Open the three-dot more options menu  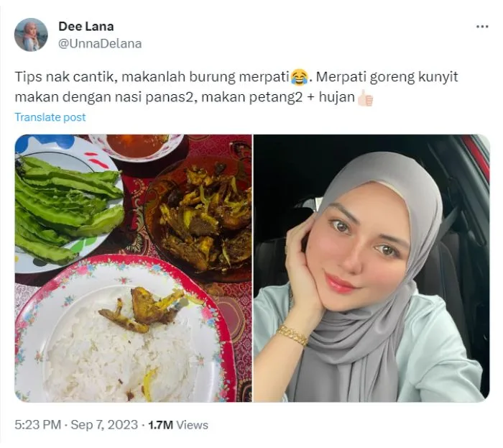tap(482, 27)
